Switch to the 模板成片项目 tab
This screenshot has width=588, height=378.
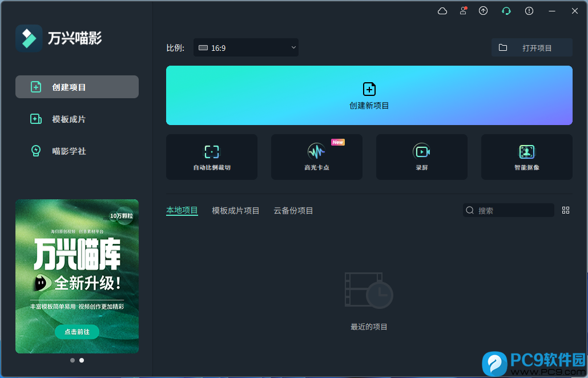click(x=236, y=210)
